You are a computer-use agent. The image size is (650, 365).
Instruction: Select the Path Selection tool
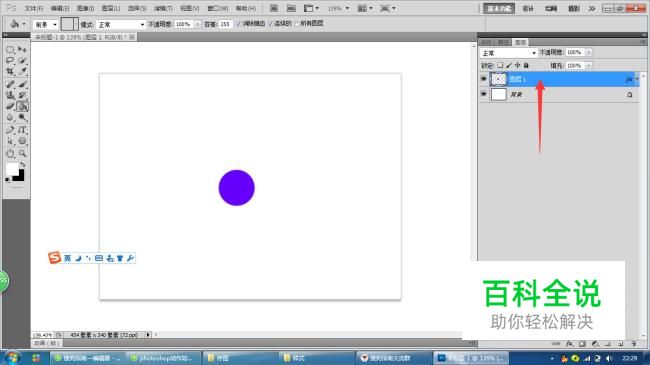(10, 141)
